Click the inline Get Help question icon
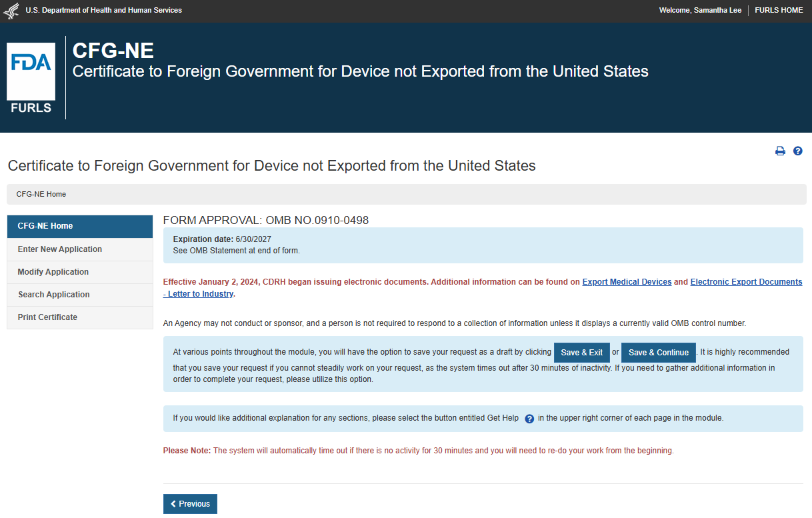Screen dimensions: 812x518 [x=529, y=419]
